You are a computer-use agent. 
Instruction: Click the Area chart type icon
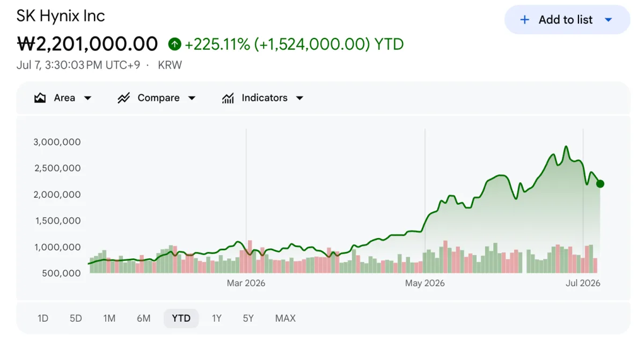point(40,98)
